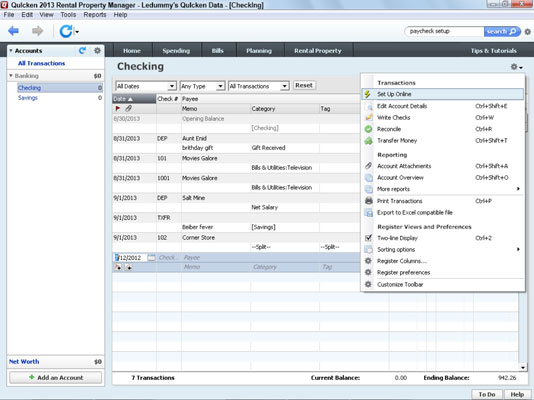Click the Sorting options icon
Image resolution: width=534 pixels, height=400 pixels.
click(x=368, y=250)
